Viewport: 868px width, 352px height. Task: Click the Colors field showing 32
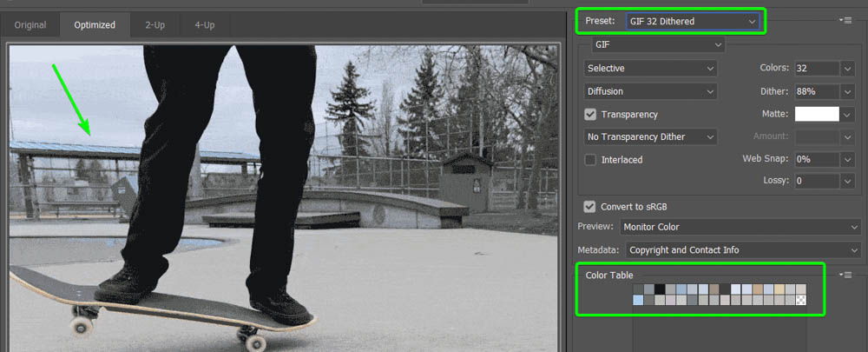pos(817,69)
